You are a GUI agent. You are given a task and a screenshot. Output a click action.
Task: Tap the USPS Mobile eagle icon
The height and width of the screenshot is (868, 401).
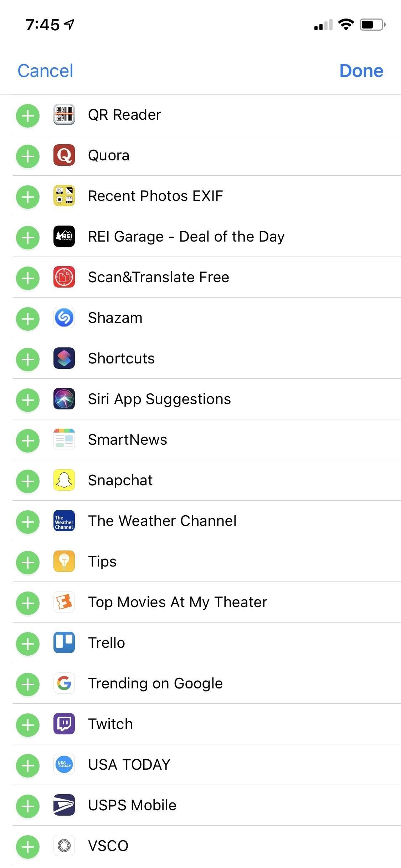click(64, 805)
